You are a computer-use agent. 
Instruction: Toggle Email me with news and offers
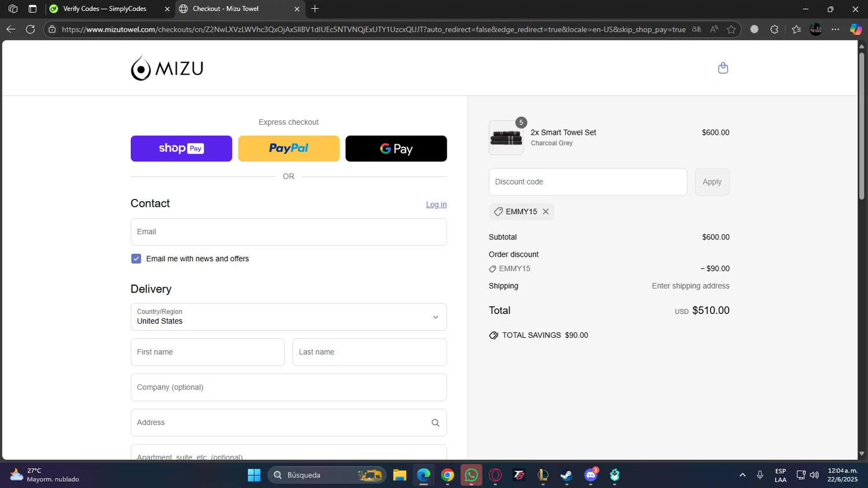(x=136, y=258)
